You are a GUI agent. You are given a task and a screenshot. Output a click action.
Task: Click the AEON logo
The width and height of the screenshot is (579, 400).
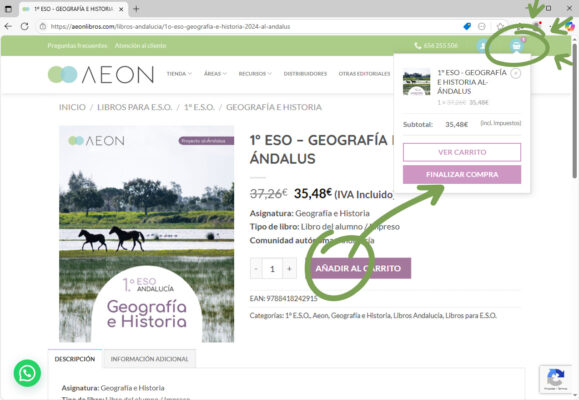[101, 74]
